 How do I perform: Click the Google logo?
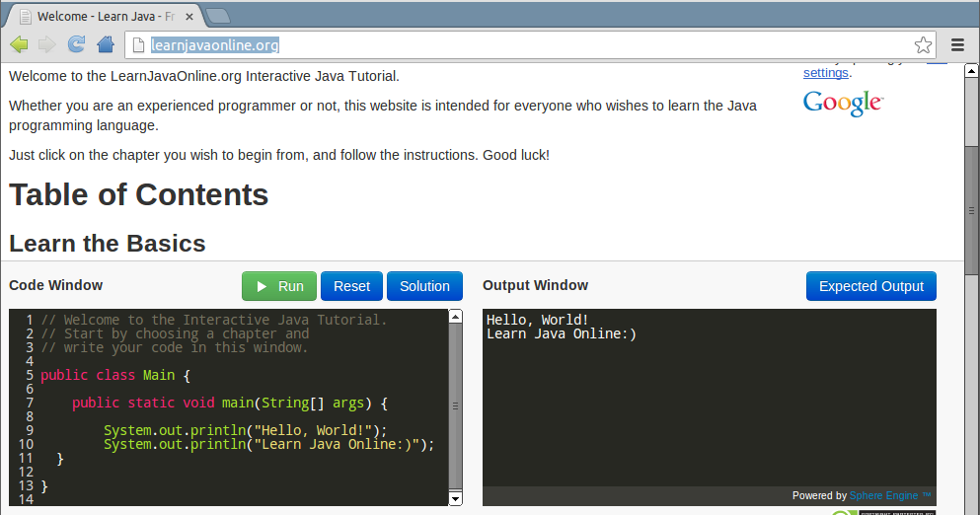click(x=843, y=104)
